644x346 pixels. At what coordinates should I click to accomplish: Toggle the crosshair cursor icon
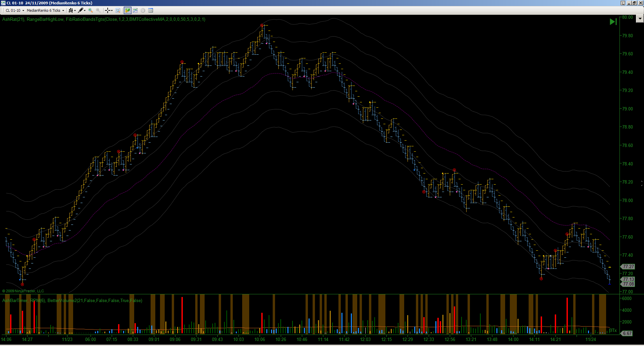(x=107, y=10)
